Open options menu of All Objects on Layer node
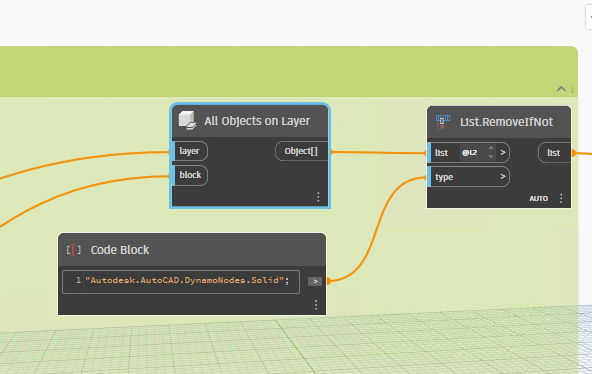 pyautogui.click(x=318, y=197)
